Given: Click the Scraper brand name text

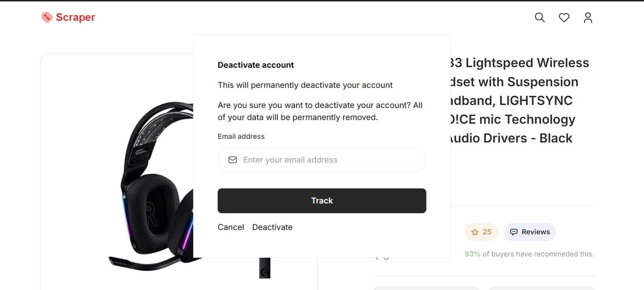Looking at the screenshot, I should tap(75, 18).
